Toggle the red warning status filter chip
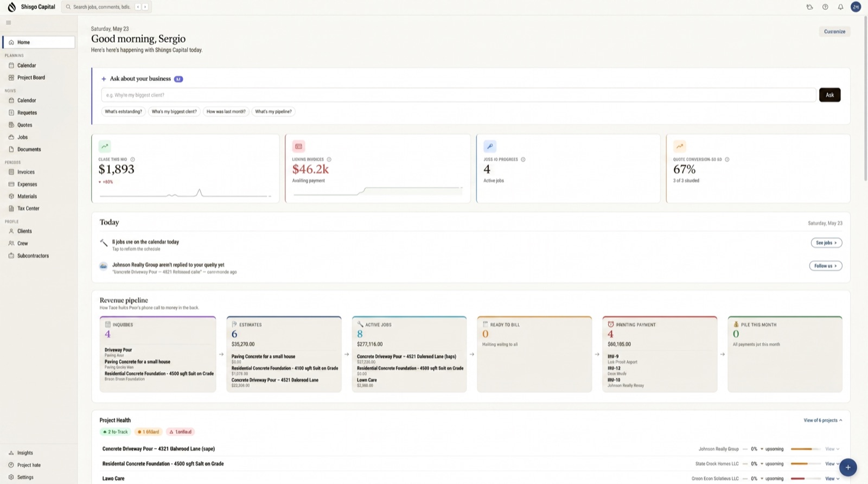Viewport: 868px width, 484px height. 181,432
